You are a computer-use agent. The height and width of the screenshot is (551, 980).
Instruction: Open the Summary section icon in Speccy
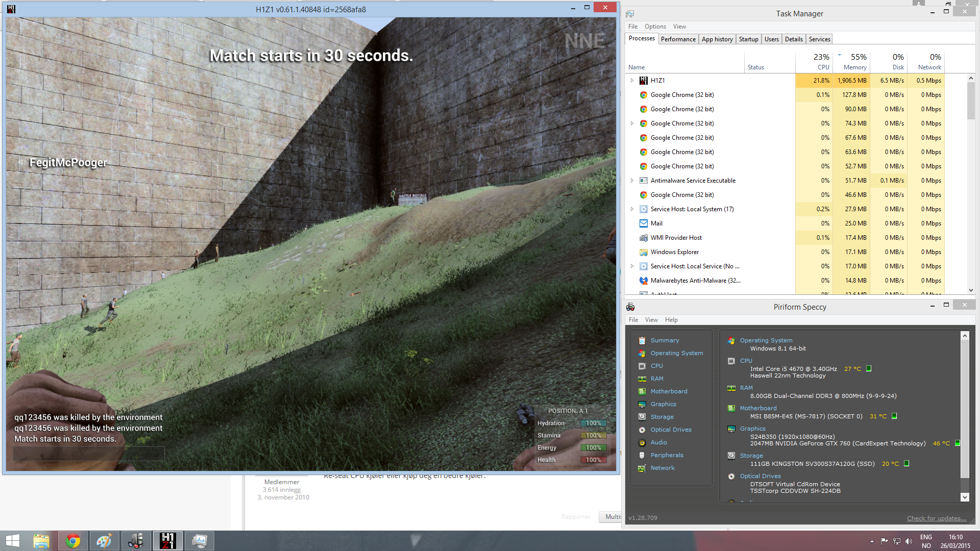click(x=642, y=340)
